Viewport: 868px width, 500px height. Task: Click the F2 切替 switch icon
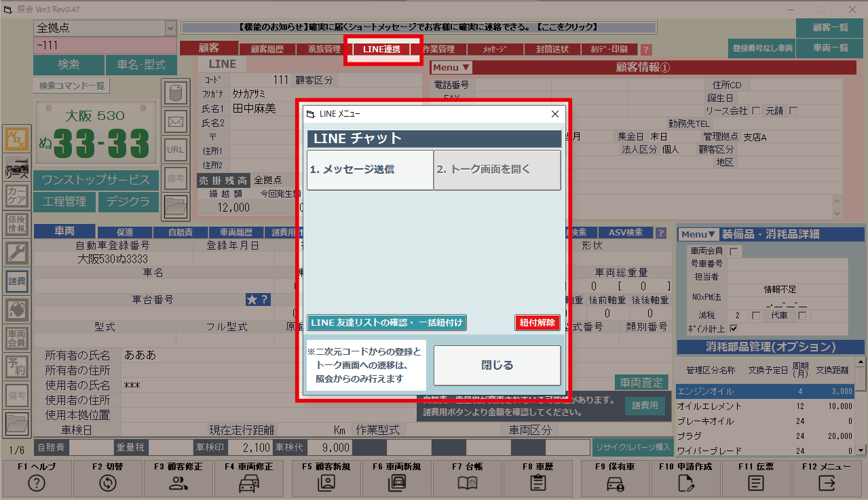coord(107,482)
